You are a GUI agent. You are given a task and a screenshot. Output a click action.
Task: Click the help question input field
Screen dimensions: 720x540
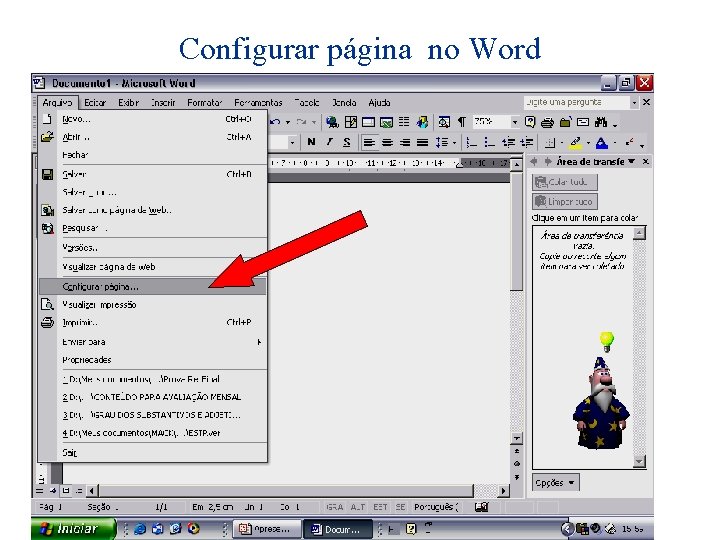577,102
